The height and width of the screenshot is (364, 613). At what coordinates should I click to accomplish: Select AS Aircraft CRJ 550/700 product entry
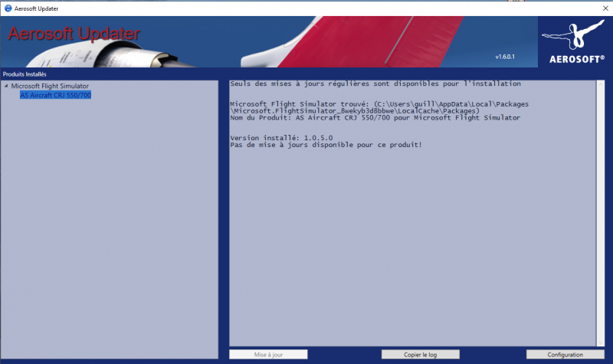[55, 95]
